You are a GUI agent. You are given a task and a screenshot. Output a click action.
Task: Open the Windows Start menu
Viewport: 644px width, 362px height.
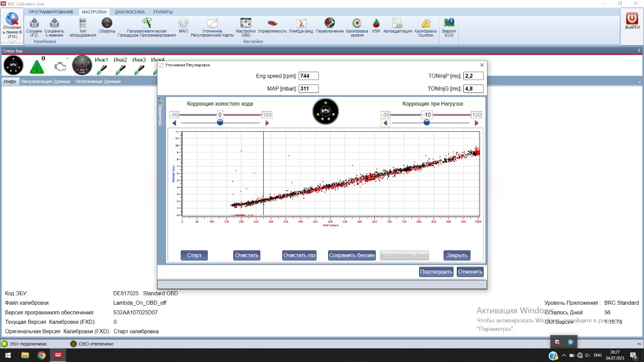pos(8,355)
